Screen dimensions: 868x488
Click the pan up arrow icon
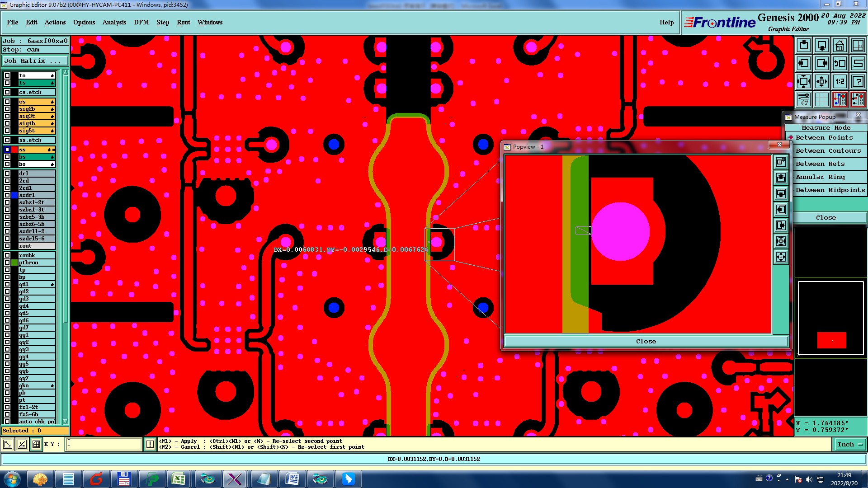click(x=804, y=45)
